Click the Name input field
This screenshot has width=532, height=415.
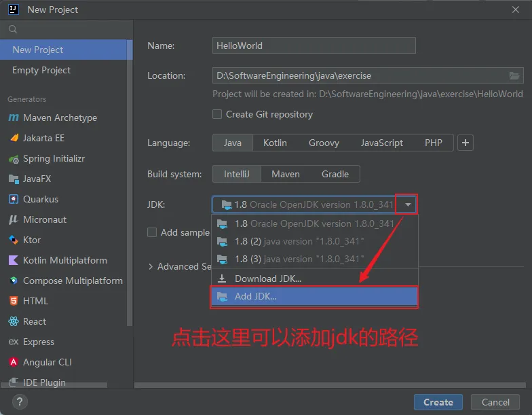(313, 46)
